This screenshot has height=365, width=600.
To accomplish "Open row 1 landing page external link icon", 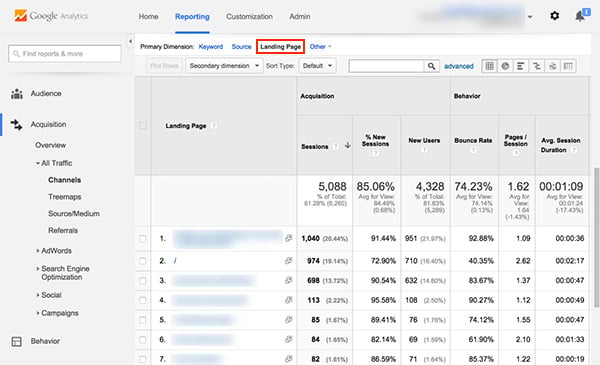I will pyautogui.click(x=289, y=238).
